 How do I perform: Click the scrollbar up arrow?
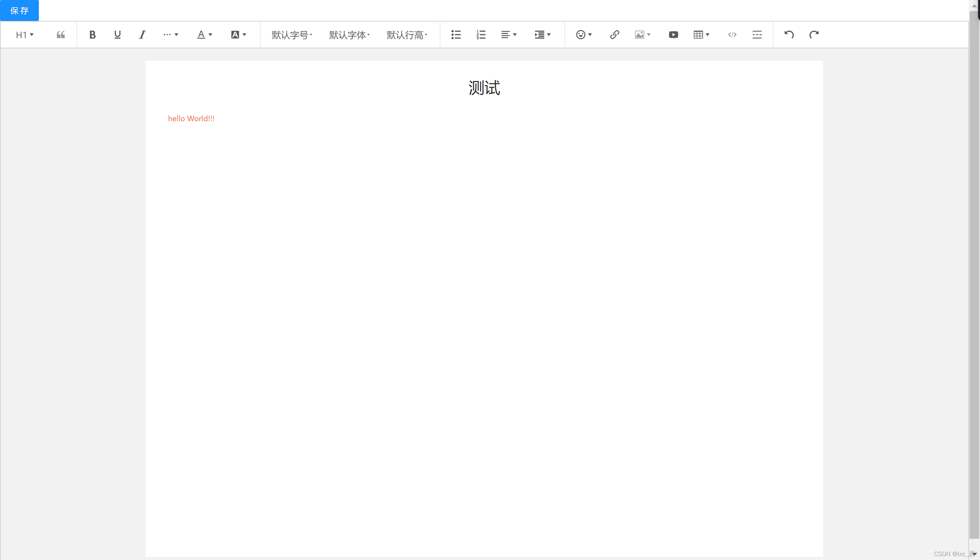pyautogui.click(x=974, y=5)
